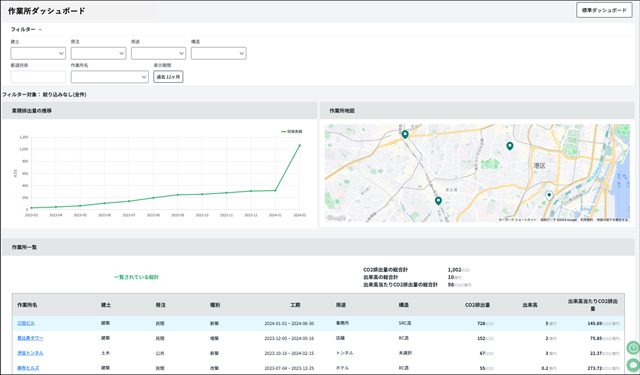The image size is (640, 375).
Task: Click the 一覧されている総計 green text
Action: point(136,277)
